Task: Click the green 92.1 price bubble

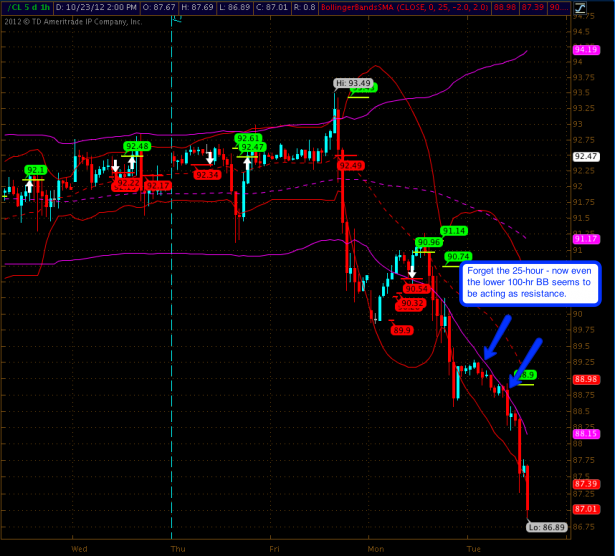Action: (36, 170)
